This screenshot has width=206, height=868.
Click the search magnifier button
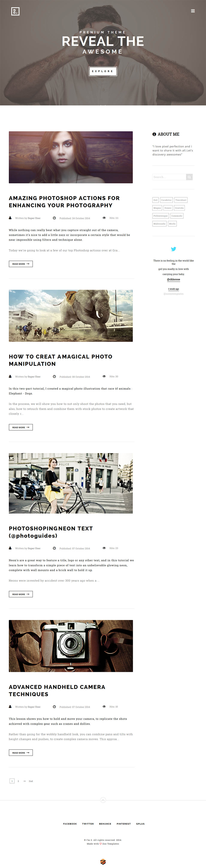tap(189, 177)
